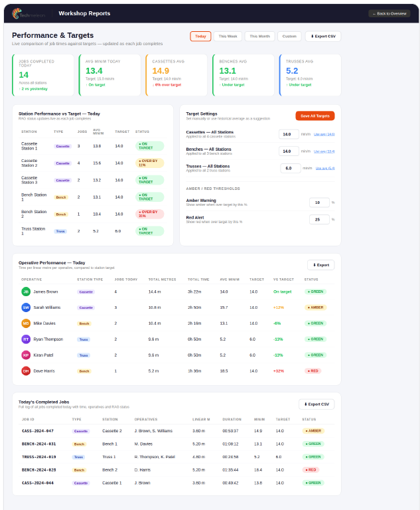Click job ID CASS-2024-047

tap(38, 431)
